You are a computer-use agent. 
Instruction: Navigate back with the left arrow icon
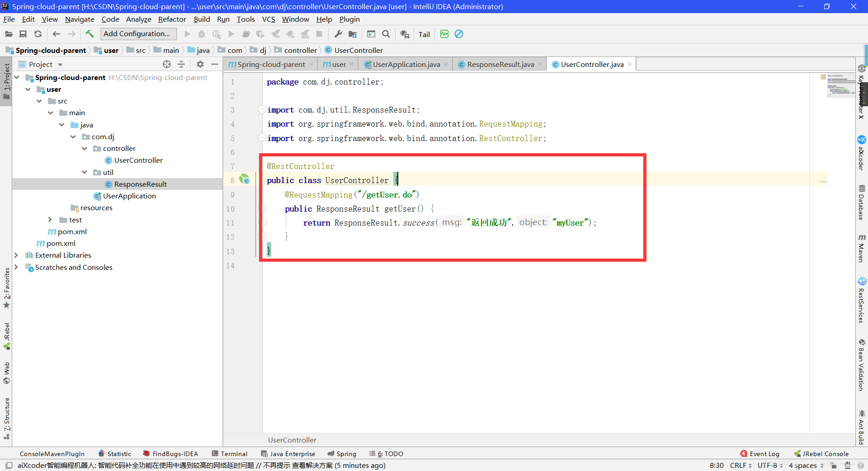(x=57, y=34)
